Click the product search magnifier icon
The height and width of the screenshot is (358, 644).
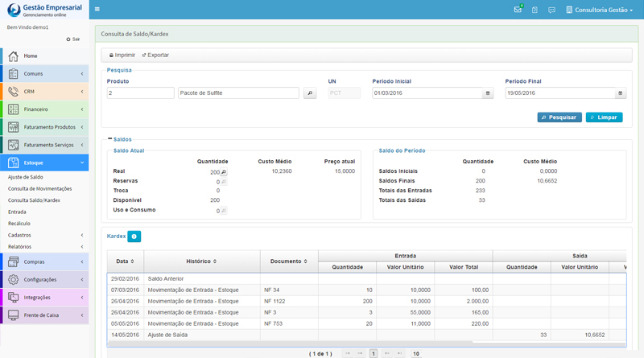[310, 93]
